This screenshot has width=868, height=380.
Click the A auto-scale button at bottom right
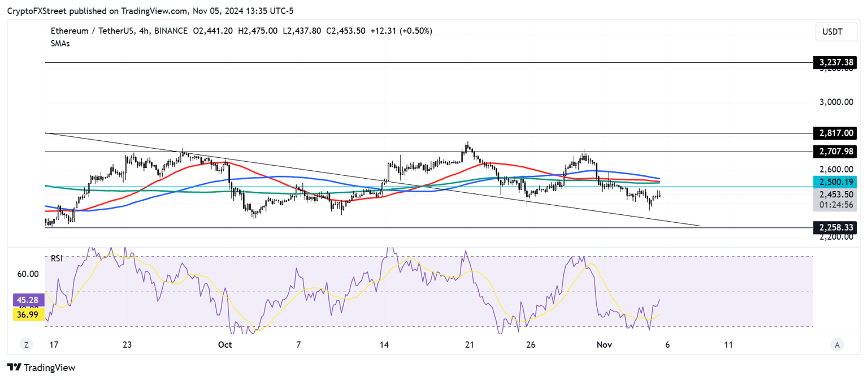838,344
